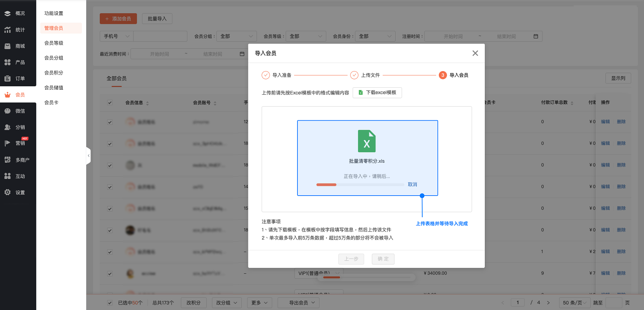The image size is (644, 310).
Task: Toggle the 已选中 checkbox in bottom bar
Action: coord(110,303)
